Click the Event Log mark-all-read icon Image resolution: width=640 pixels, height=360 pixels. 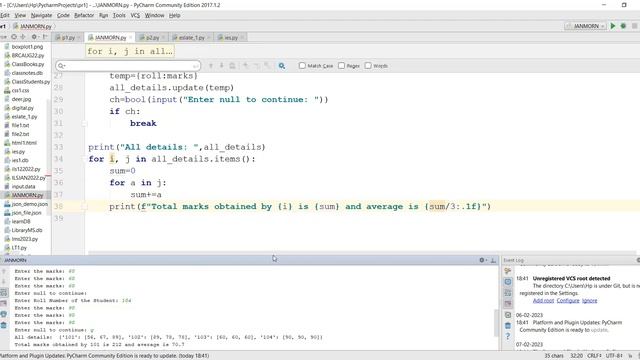point(508,315)
